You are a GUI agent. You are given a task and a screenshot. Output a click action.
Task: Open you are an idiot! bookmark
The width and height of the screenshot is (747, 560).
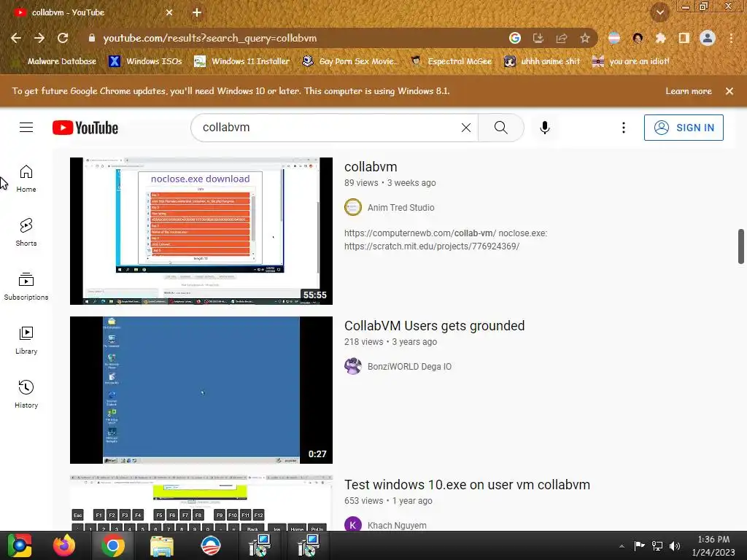tap(630, 61)
